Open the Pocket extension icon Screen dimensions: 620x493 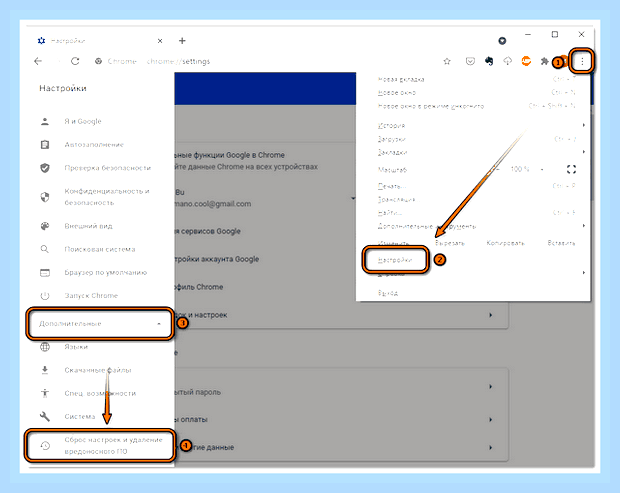click(x=470, y=61)
